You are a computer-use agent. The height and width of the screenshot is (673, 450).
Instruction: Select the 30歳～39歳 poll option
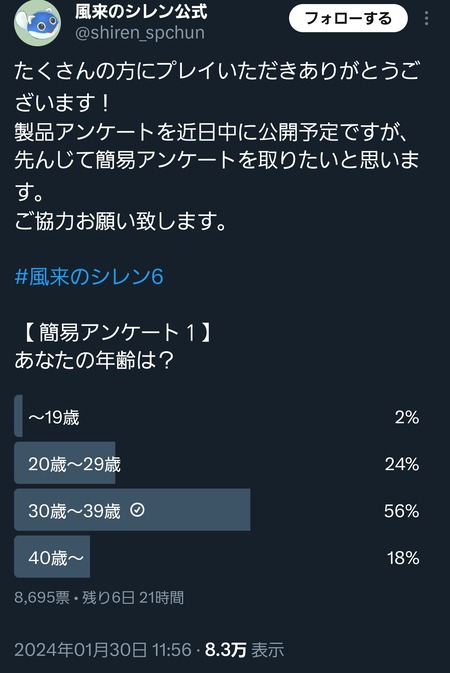click(x=217, y=510)
